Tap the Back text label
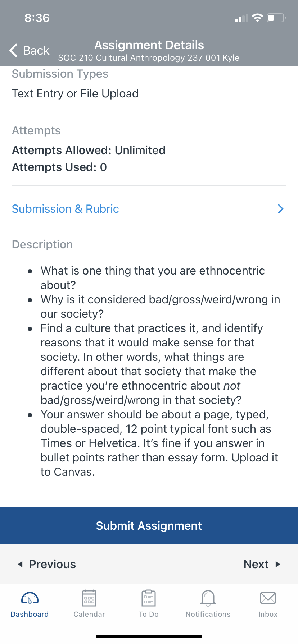Image resolution: width=298 pixels, height=644 pixels. pyautogui.click(x=36, y=50)
